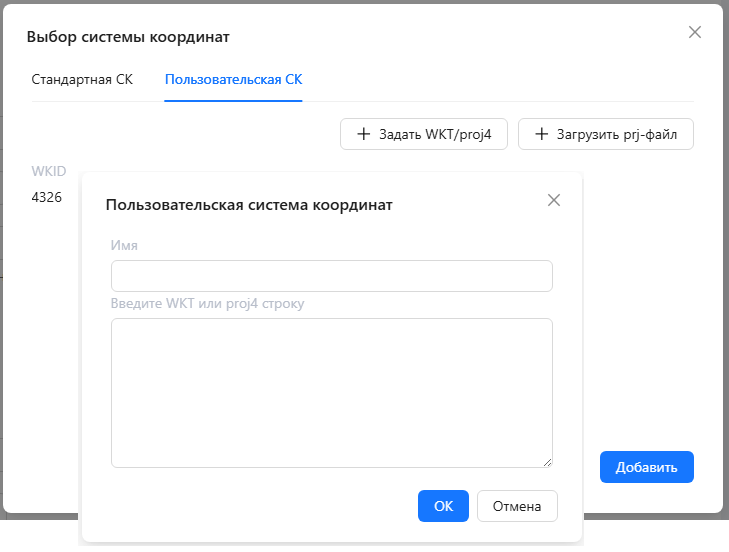Close the Пользовательская система координат dialog
Viewport: 729px width, 552px height.
[x=554, y=200]
